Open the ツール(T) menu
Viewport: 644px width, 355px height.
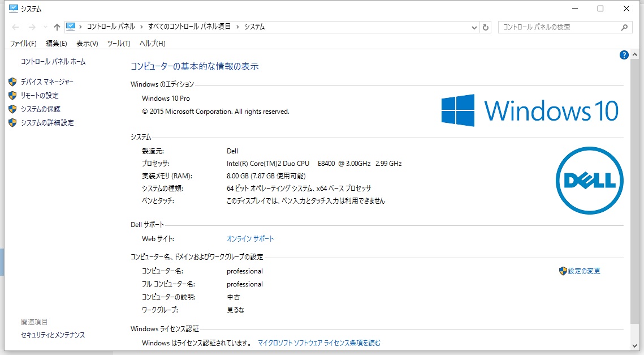[x=119, y=43]
